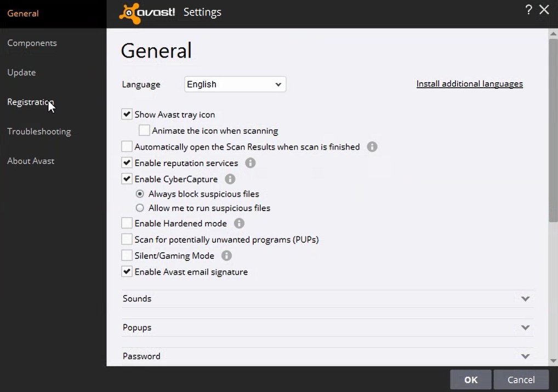This screenshot has height=392, width=558.
Task: Click info icon next to Silent/Gaming Mode
Action: [226, 255]
